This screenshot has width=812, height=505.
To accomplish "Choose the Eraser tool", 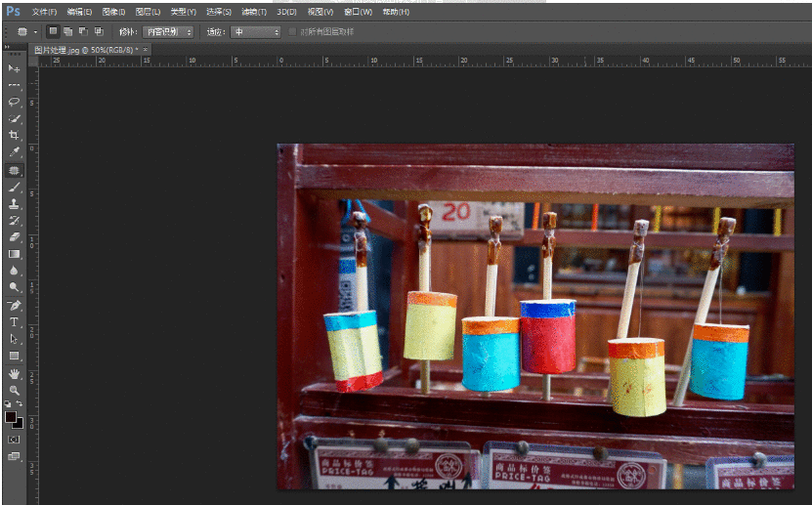I will pos(14,237).
